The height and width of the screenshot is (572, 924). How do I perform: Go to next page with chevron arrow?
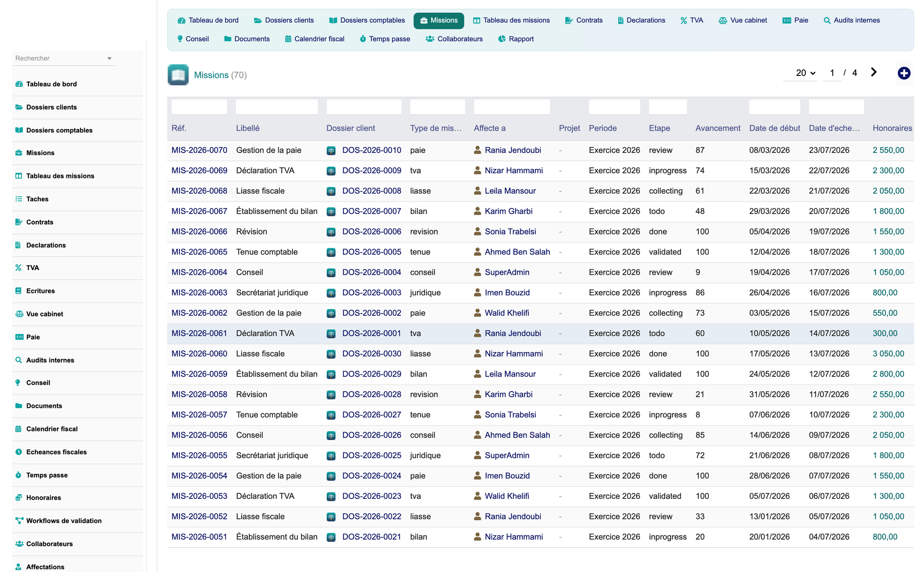pyautogui.click(x=874, y=72)
